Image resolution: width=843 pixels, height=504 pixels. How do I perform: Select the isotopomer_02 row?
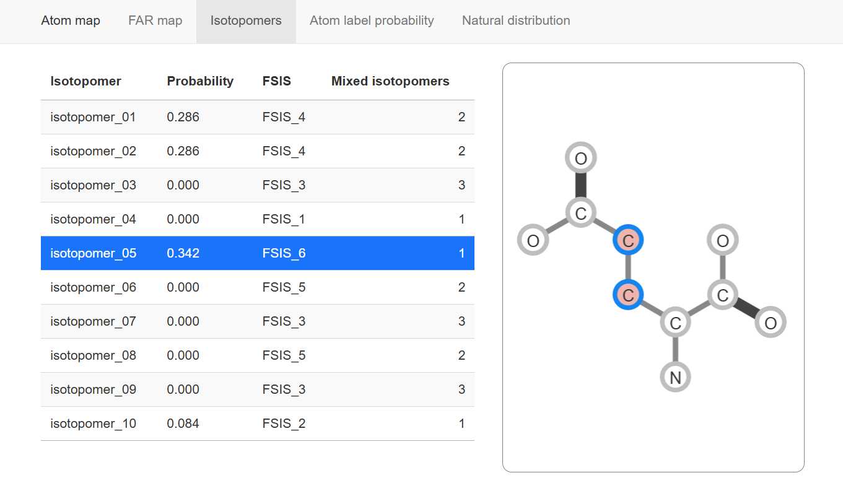(258, 151)
